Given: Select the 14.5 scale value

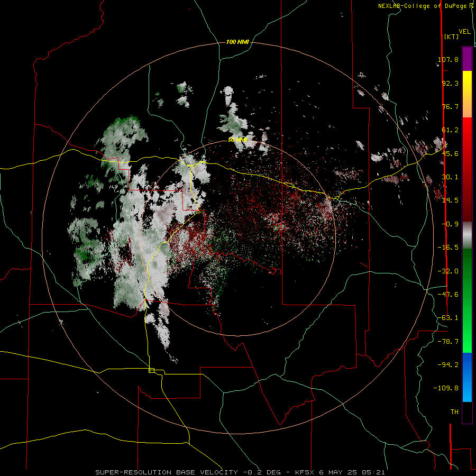Looking at the screenshot, I should (450, 200).
